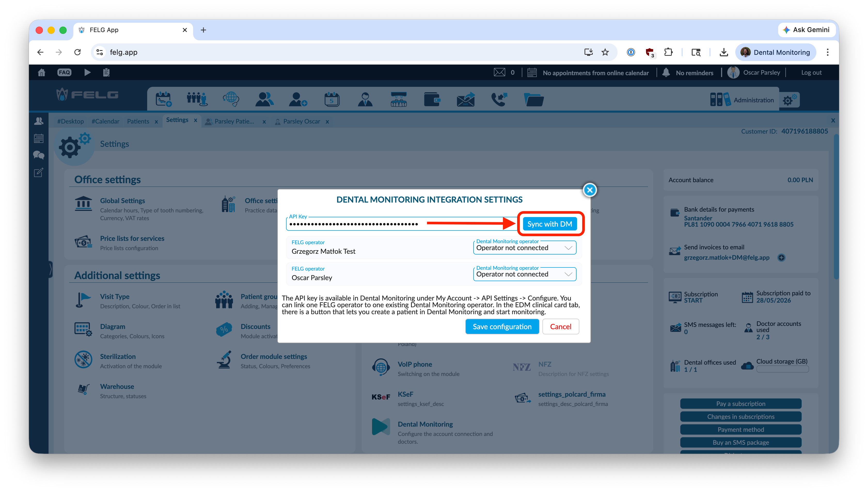Open the FAQ icon

click(64, 73)
